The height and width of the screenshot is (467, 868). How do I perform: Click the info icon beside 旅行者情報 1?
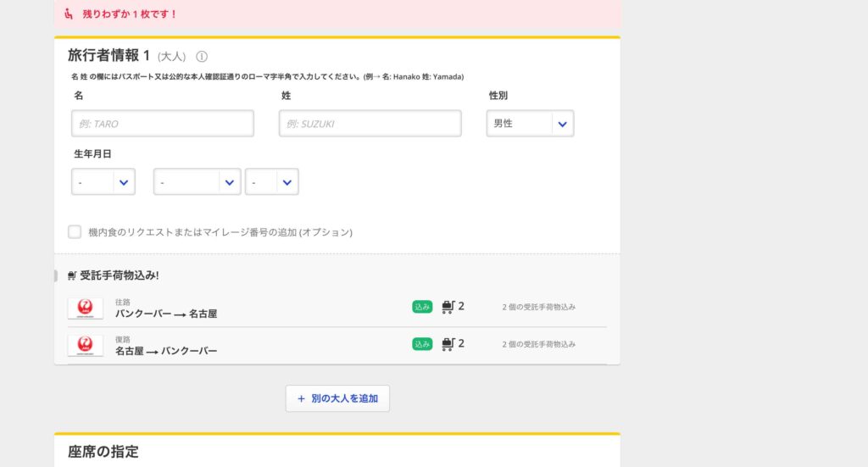pyautogui.click(x=202, y=57)
